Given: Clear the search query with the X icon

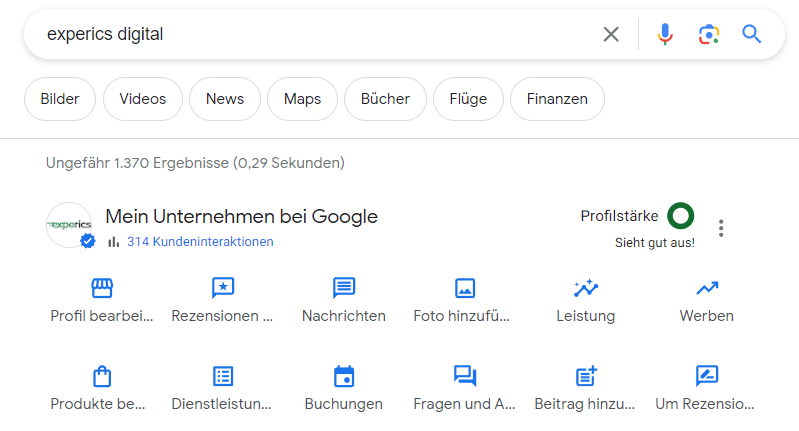Looking at the screenshot, I should [611, 34].
